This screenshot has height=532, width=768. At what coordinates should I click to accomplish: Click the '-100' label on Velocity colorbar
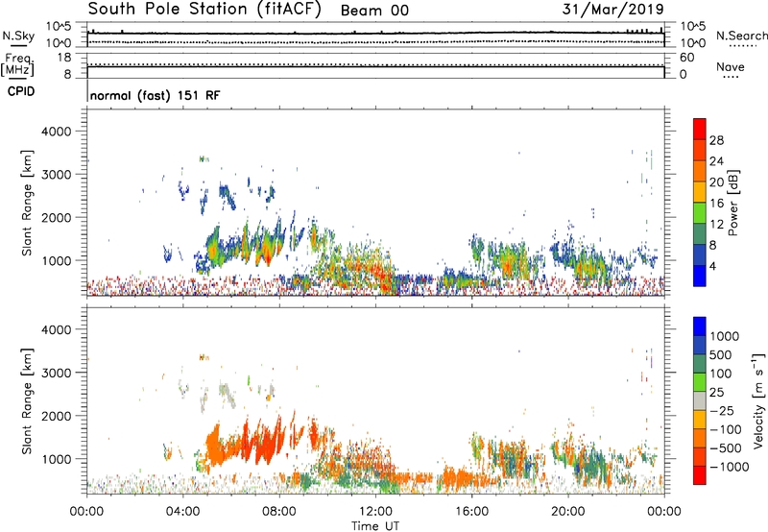pyautogui.click(x=726, y=429)
